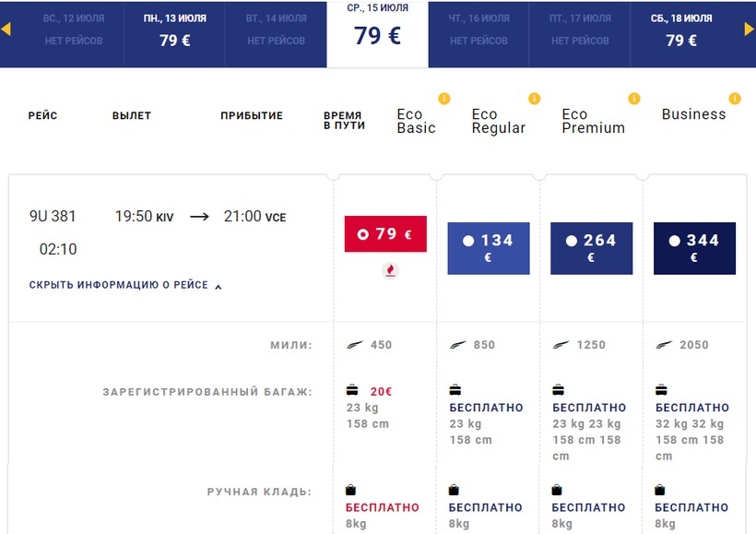The height and width of the screenshot is (534, 756).
Task: Select the 134 € Eco Regular fare
Action: pyautogui.click(x=489, y=248)
